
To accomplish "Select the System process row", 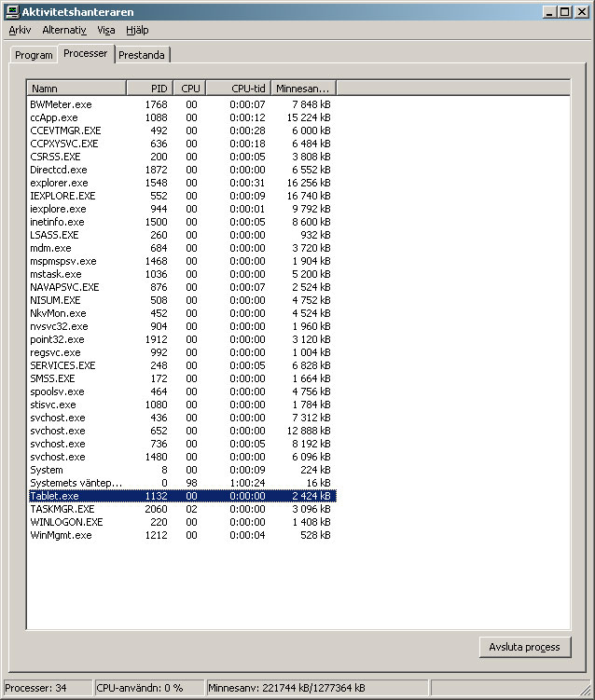I will click(x=182, y=470).
